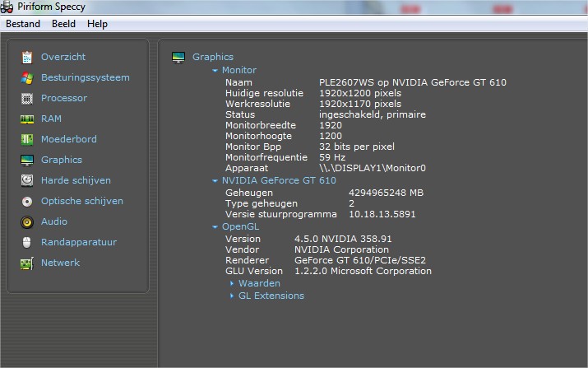The image size is (588, 368).
Task: Click the 'GeForce GT 610/PCIe/SSE2' renderer value
Action: [x=360, y=260]
